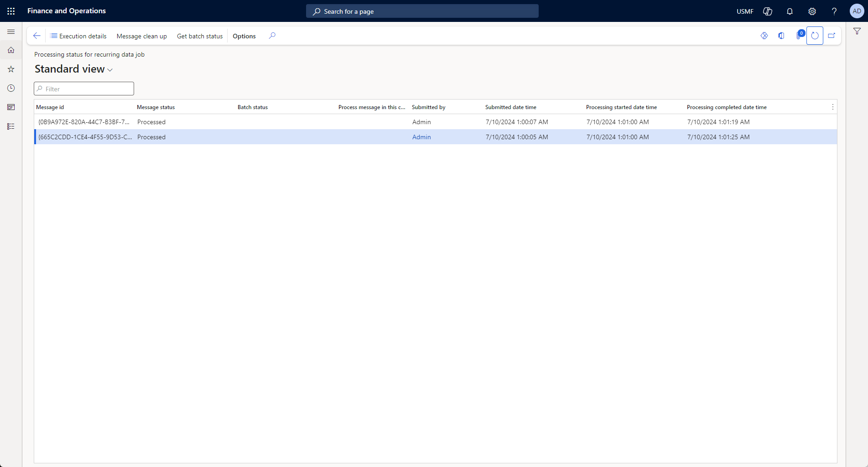Go to Home in the sidebar
Screen dimensions: 868x467
(x=11, y=50)
